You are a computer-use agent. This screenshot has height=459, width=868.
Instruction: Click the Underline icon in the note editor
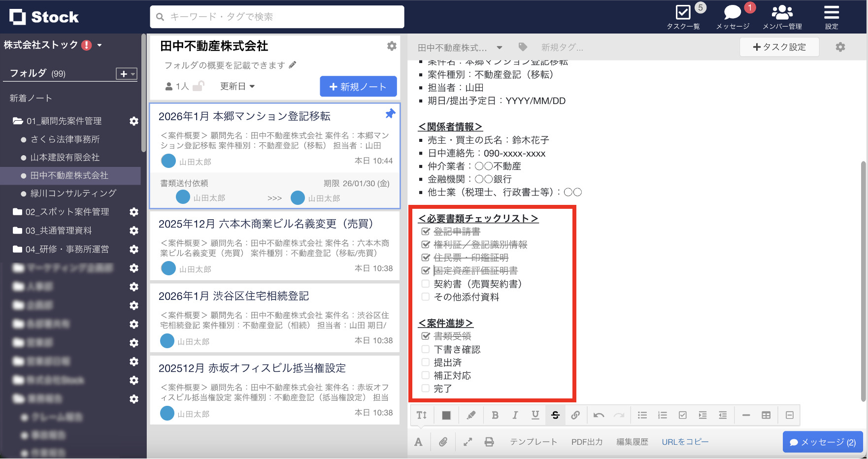click(x=535, y=415)
